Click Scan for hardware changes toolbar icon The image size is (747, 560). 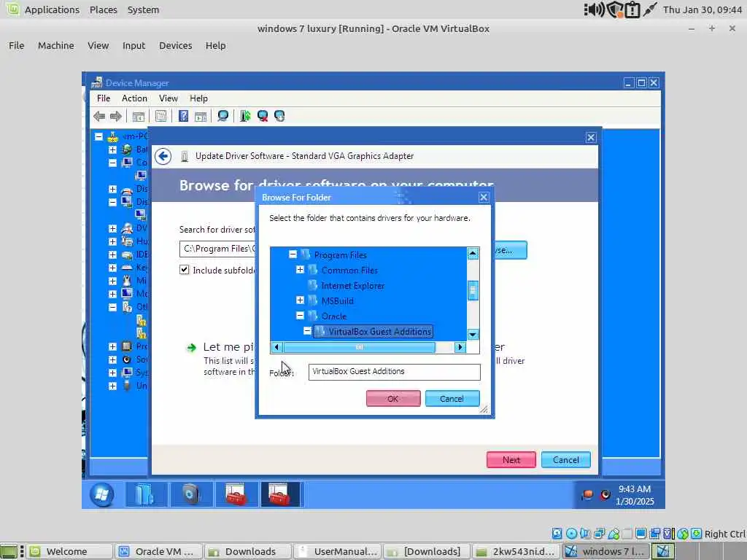(222, 116)
